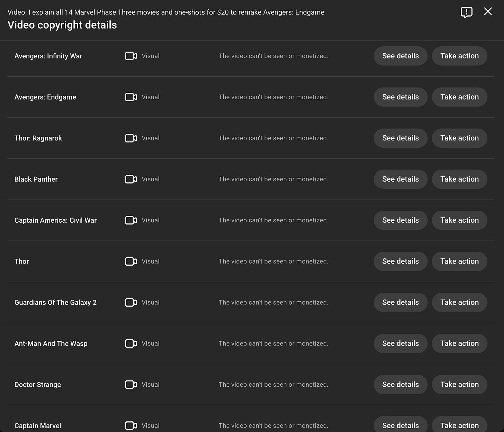Take action on Avengers: Endgame claim
Image resolution: width=504 pixels, height=432 pixels.
click(x=459, y=97)
